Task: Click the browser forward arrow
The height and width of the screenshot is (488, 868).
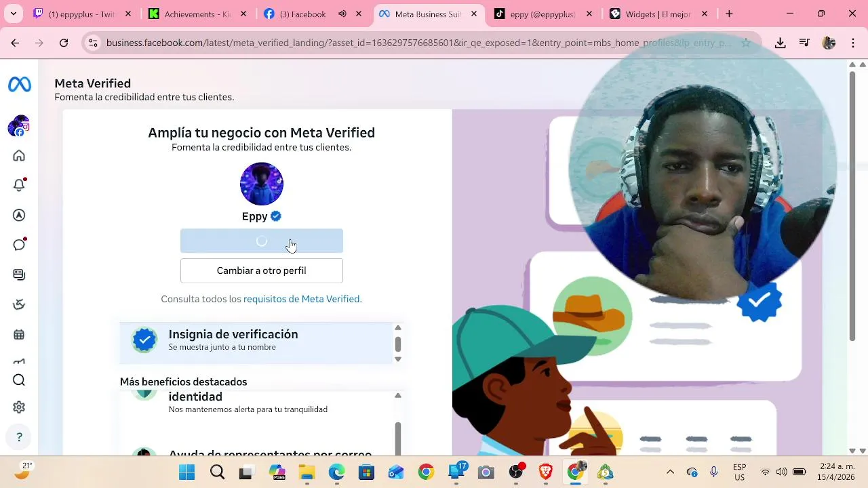Action: [x=39, y=43]
